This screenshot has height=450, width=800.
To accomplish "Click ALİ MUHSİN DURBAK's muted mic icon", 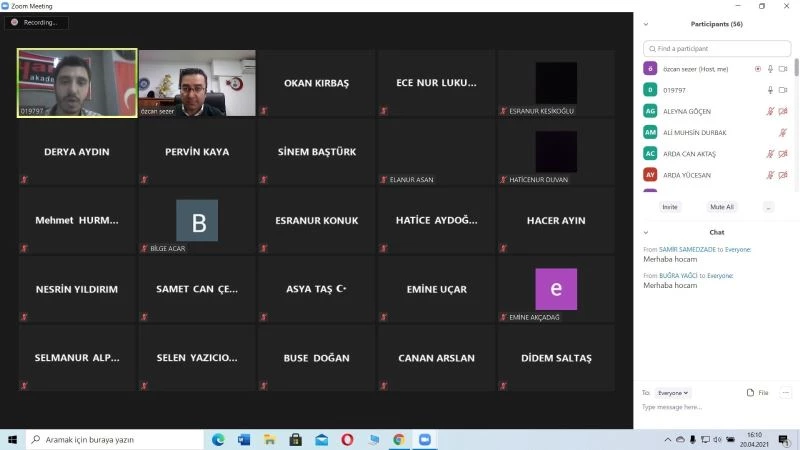I will pyautogui.click(x=783, y=132).
